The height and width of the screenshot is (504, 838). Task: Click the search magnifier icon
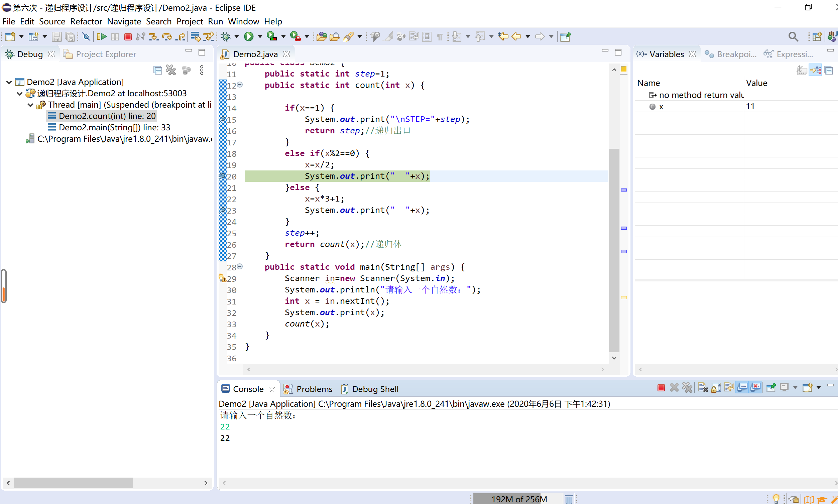[793, 36]
